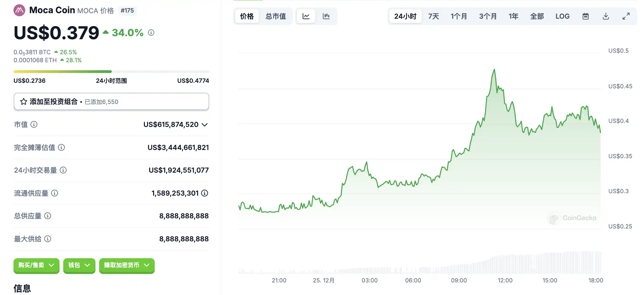
Task: Switch chart to 总市值 view
Action: 276,16
